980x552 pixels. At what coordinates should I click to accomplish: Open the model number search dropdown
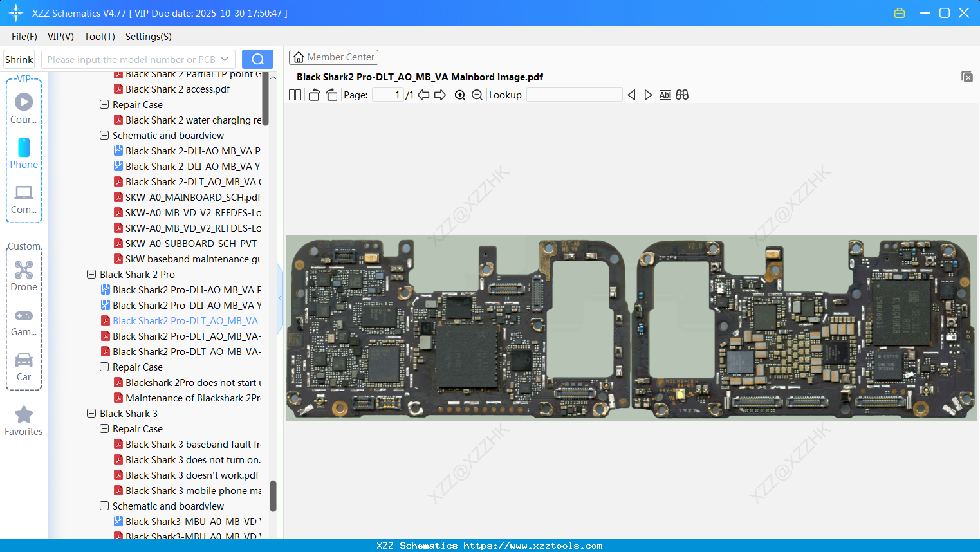[225, 59]
